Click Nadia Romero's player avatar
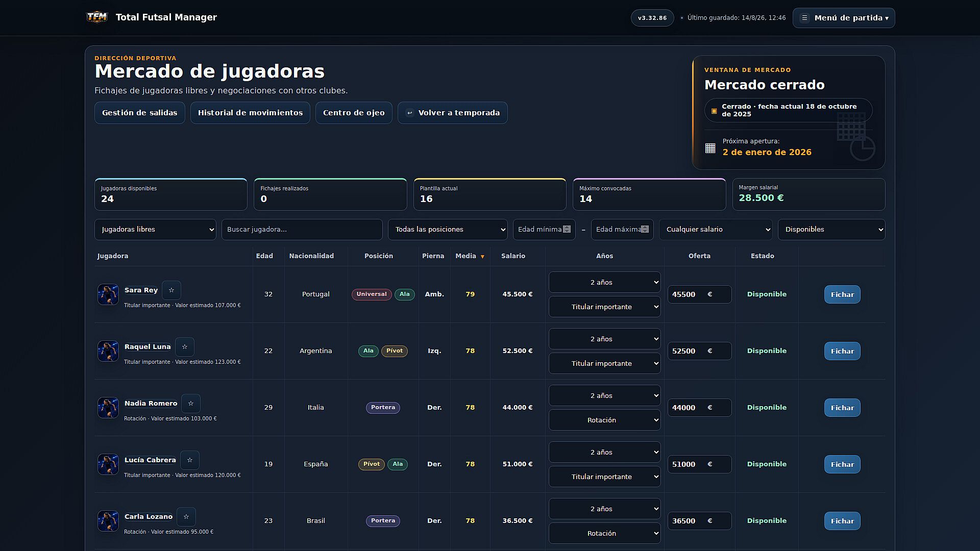 pos(108,408)
